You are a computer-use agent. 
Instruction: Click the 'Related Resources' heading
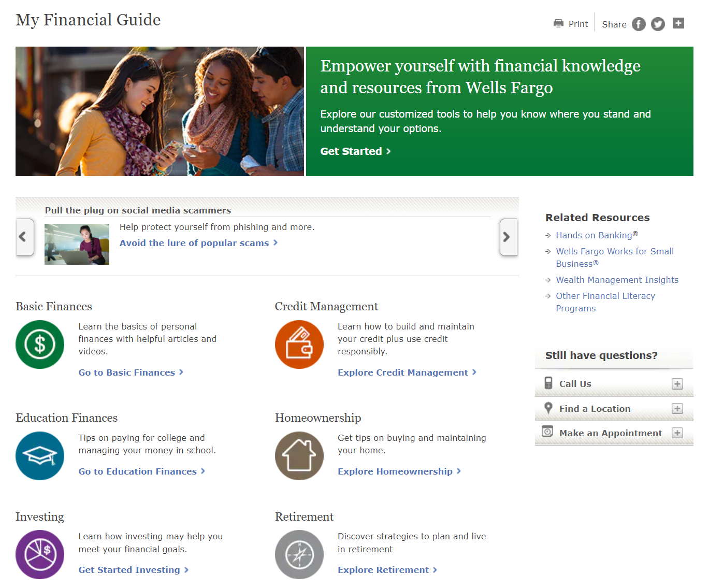597,218
